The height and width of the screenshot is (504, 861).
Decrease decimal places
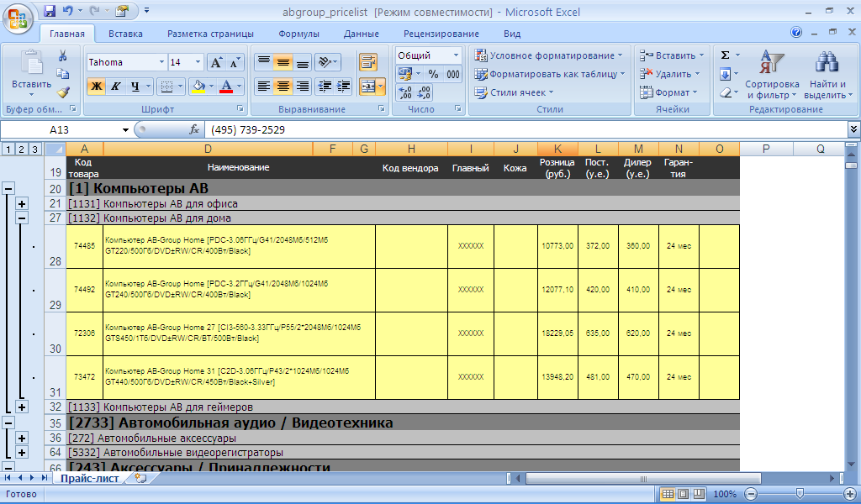click(424, 92)
